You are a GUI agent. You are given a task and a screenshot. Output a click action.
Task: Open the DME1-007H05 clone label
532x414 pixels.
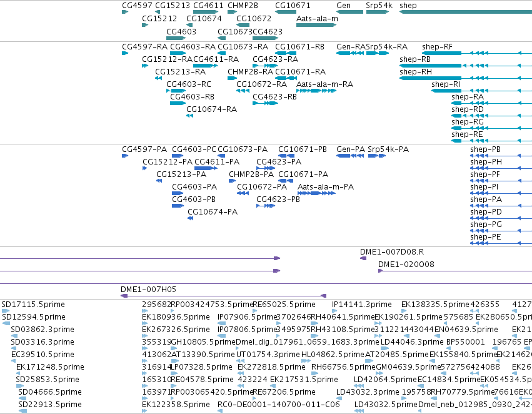148,290
